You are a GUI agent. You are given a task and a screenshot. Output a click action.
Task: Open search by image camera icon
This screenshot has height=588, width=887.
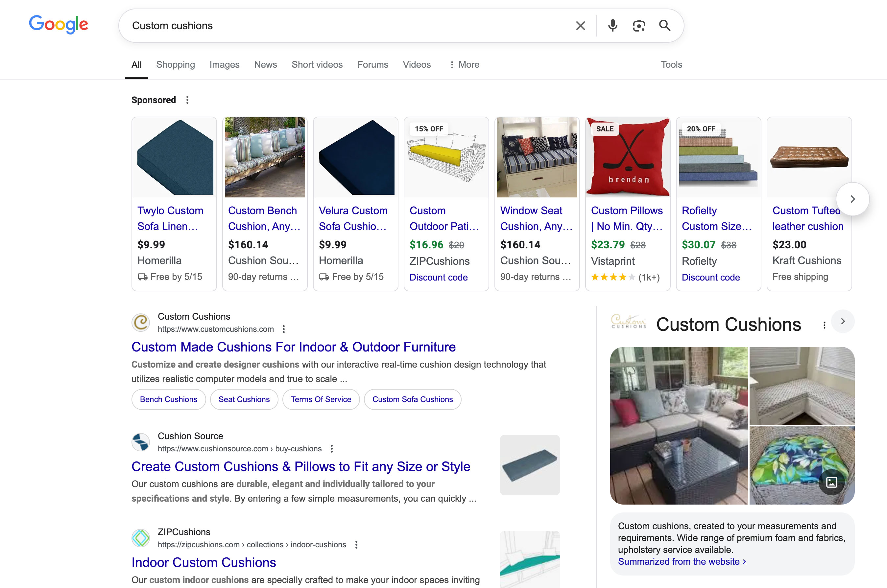point(638,26)
